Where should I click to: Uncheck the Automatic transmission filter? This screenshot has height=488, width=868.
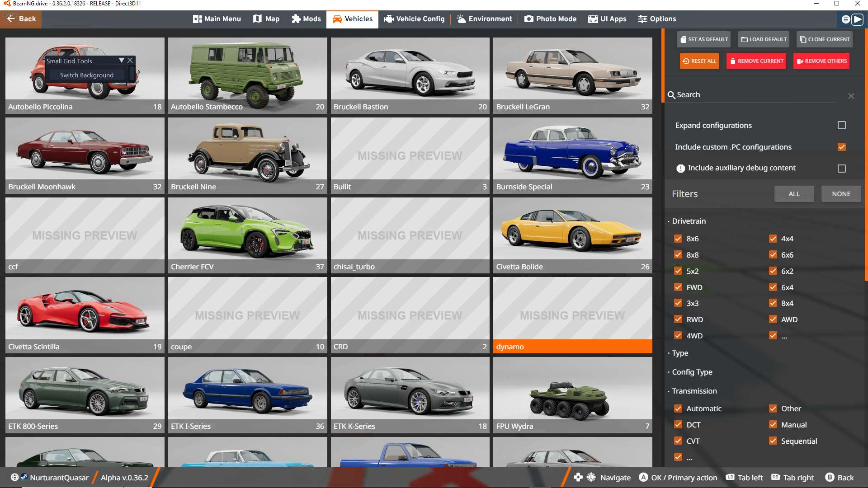678,408
